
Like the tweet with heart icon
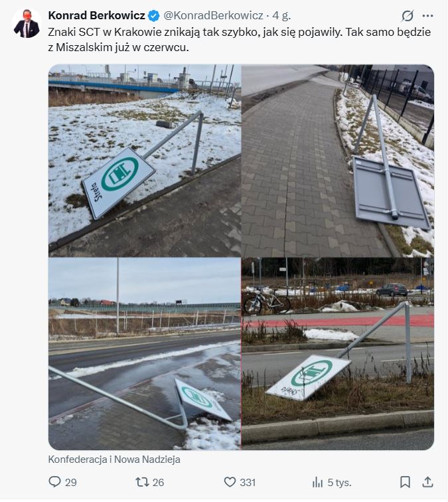coord(230,482)
